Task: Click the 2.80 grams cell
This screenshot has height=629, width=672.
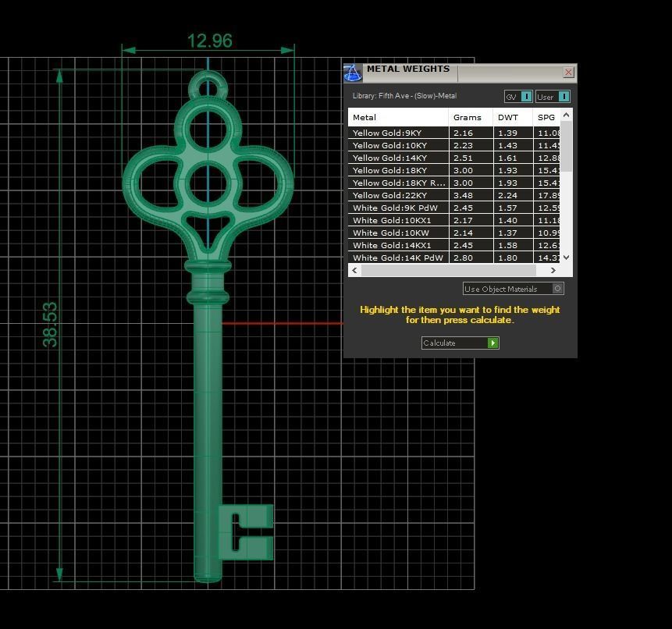Action: 471,258
